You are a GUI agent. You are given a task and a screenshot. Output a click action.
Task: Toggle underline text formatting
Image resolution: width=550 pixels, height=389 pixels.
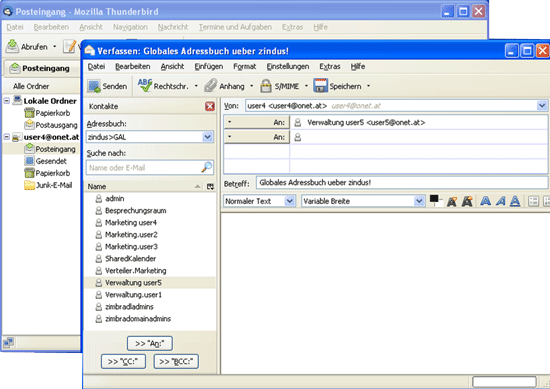pyautogui.click(x=515, y=201)
